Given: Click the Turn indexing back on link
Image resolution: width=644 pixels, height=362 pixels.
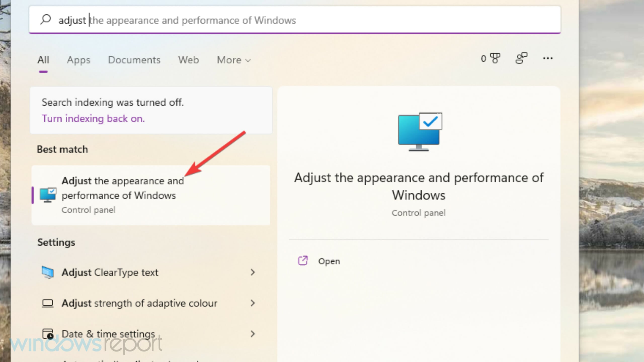Looking at the screenshot, I should 93,118.
